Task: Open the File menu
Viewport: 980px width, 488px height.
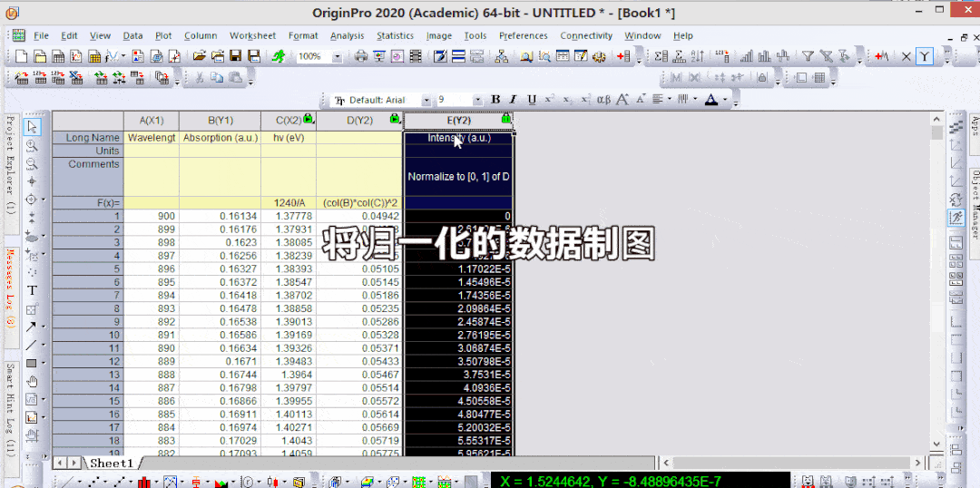Action: [x=41, y=35]
